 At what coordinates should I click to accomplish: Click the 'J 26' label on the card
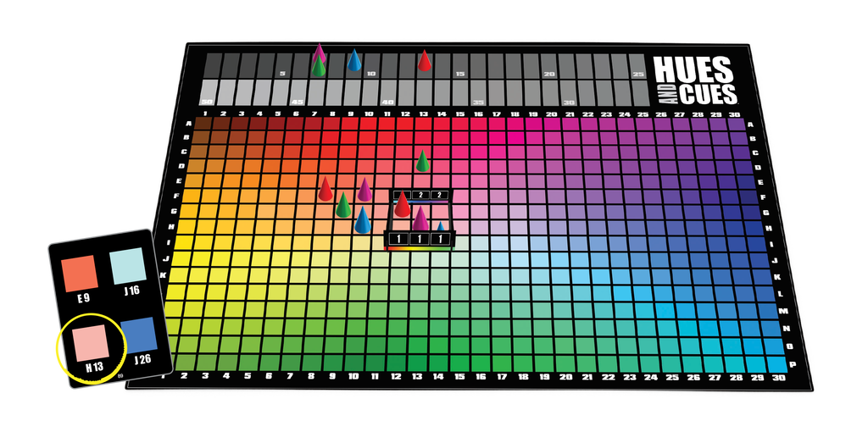[x=142, y=359]
